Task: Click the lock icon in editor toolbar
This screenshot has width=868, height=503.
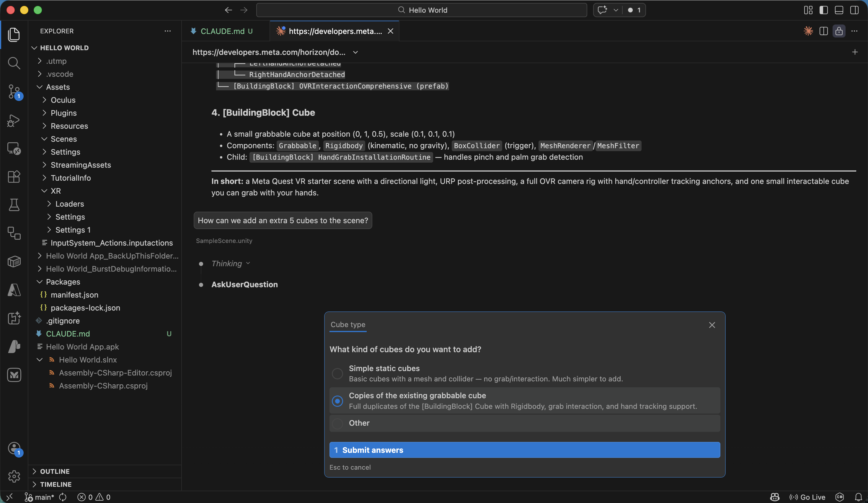Action: pos(839,31)
